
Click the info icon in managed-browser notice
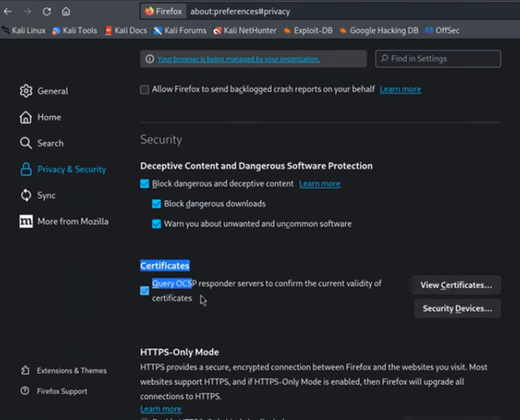(x=149, y=59)
